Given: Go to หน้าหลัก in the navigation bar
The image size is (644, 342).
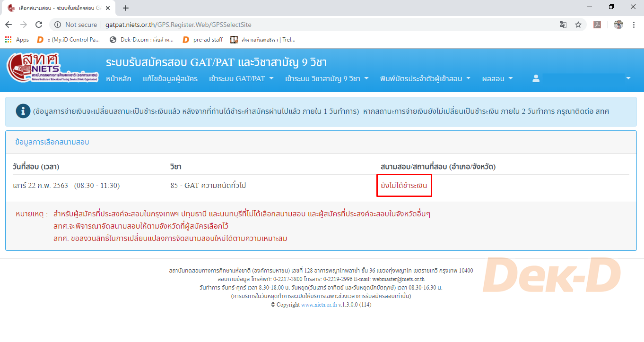Looking at the screenshot, I should tap(119, 79).
